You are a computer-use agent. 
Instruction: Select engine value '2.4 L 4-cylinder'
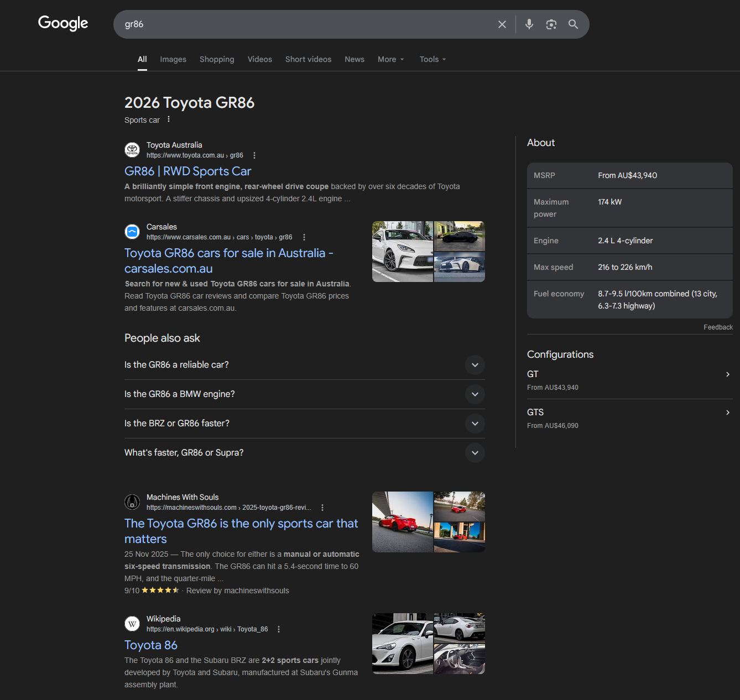626,241
